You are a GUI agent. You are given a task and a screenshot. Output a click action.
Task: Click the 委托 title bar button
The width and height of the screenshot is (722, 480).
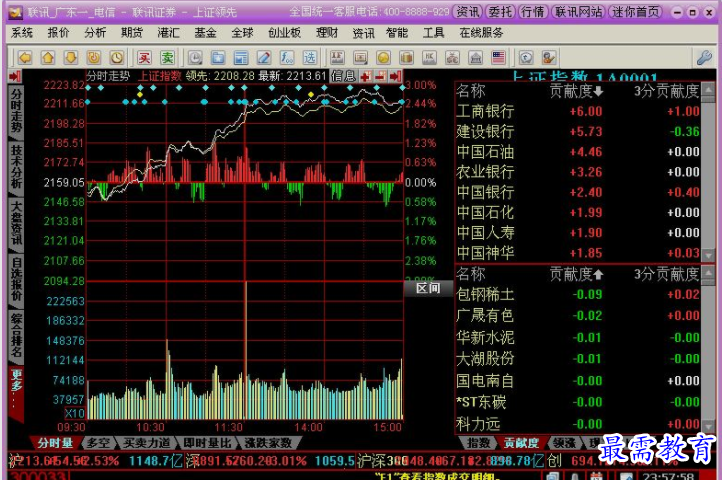tap(500, 12)
